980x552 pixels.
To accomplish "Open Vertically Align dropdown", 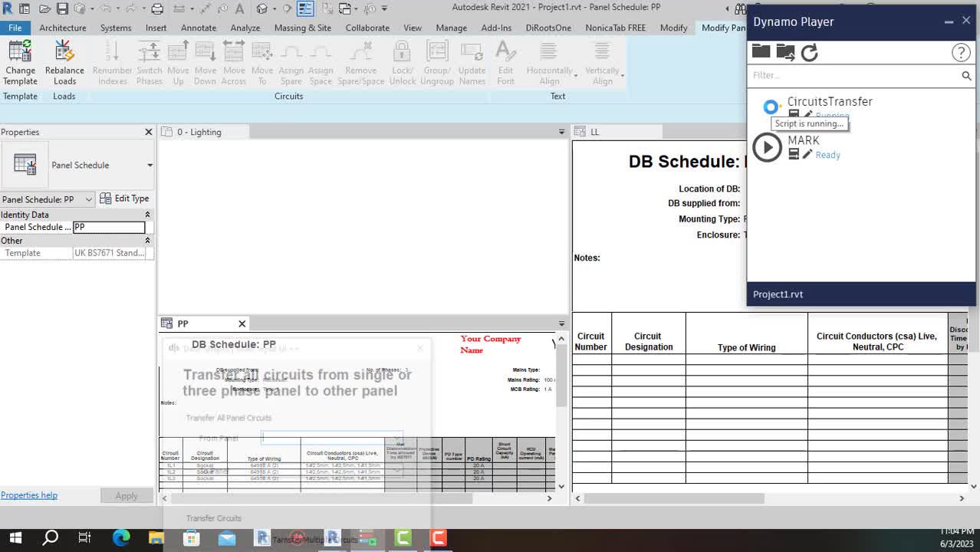I will tap(603, 63).
